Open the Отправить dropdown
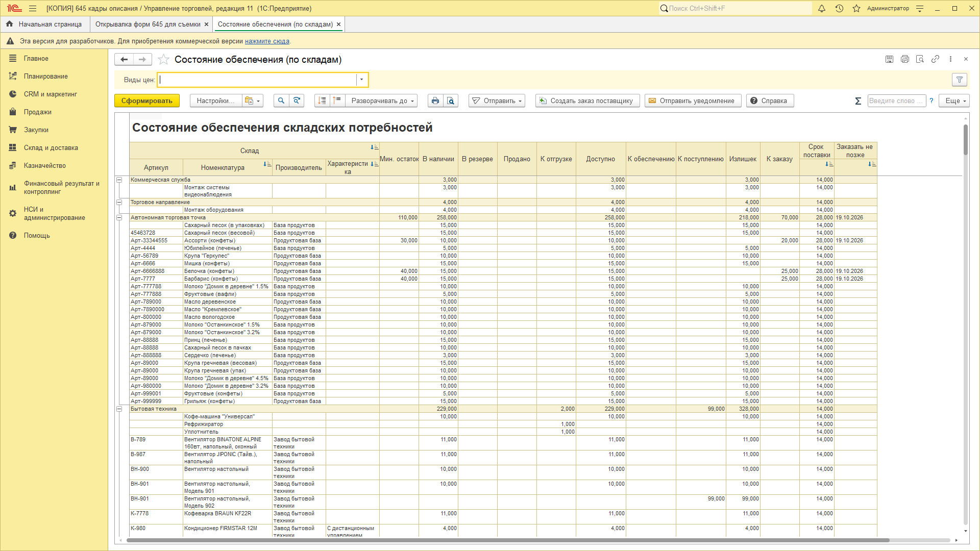Viewport: 980px width, 551px height. click(497, 101)
